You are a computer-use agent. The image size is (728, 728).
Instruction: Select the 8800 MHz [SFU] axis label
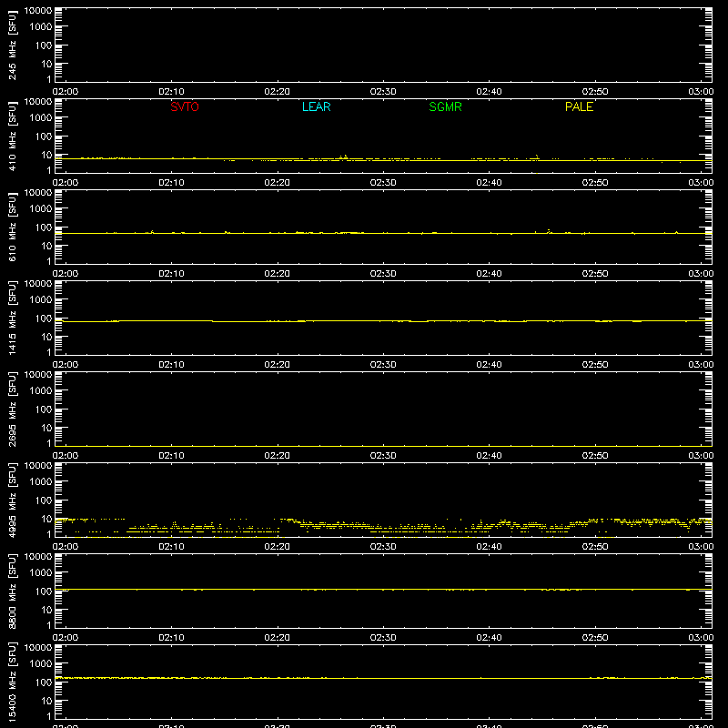pyautogui.click(x=12, y=591)
